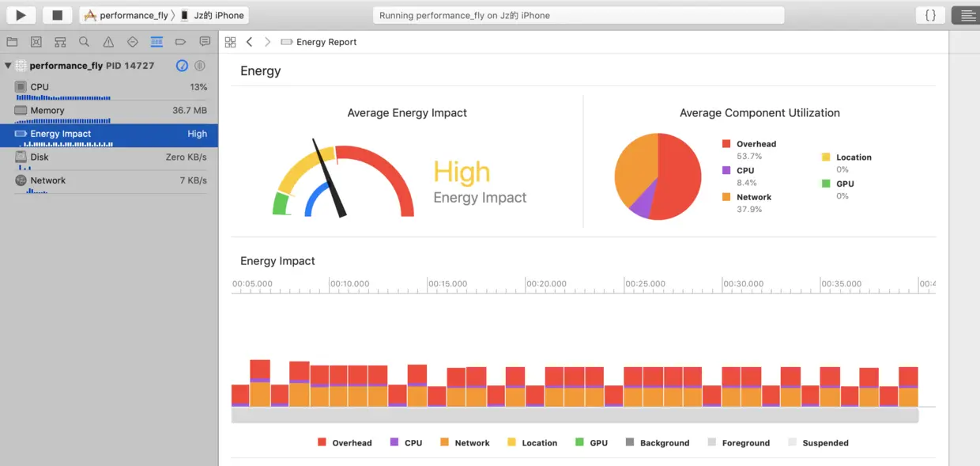The image size is (980, 466).
Task: Click the Energy Report breadcrumb
Action: (319, 42)
